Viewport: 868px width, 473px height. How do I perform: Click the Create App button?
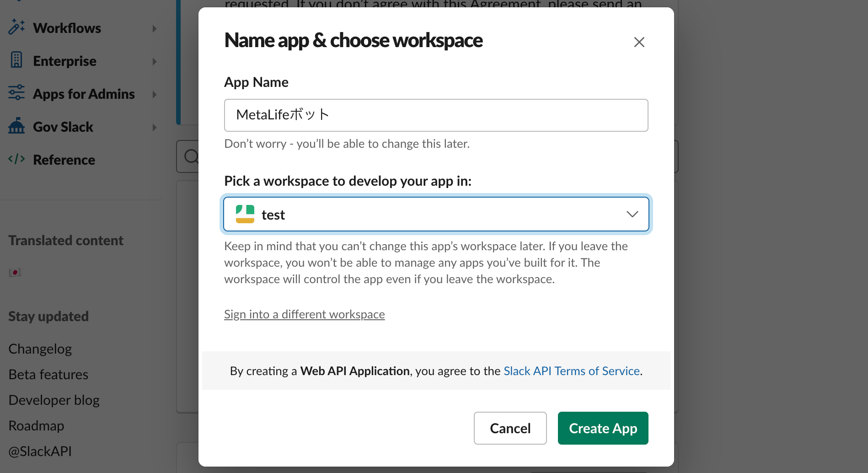pyautogui.click(x=603, y=428)
